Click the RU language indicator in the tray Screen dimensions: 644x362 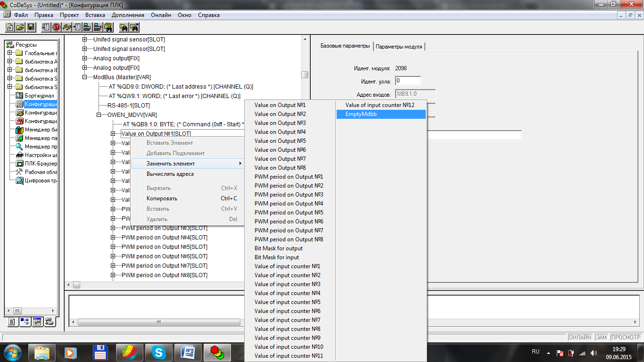coord(536,352)
